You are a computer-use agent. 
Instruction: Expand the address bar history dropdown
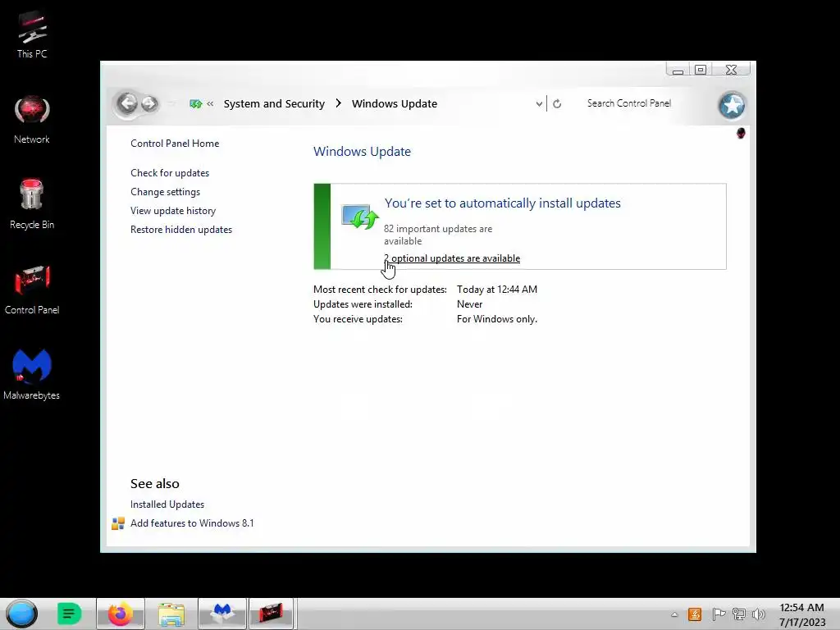539,104
